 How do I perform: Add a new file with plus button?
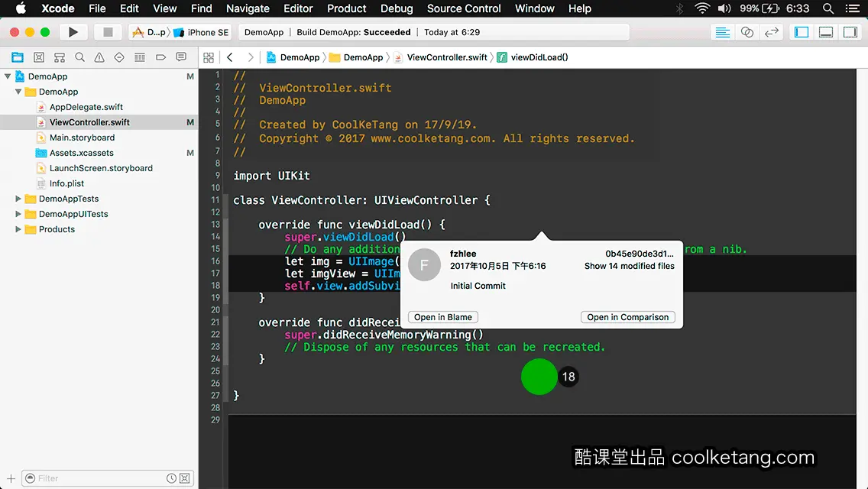[11, 478]
